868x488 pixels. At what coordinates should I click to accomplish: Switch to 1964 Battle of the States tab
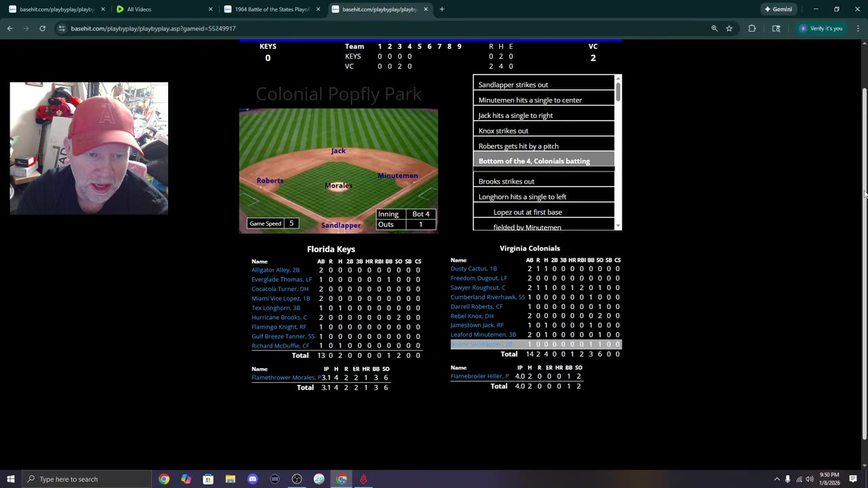(x=271, y=9)
